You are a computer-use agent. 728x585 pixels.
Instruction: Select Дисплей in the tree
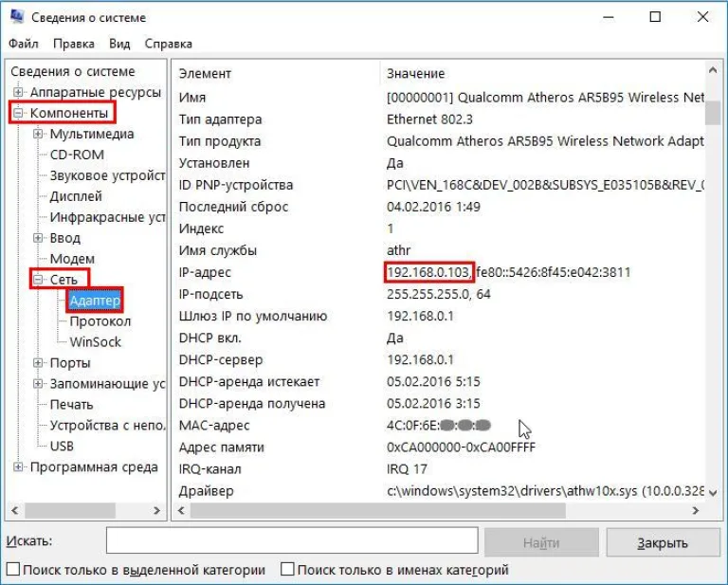(x=76, y=196)
